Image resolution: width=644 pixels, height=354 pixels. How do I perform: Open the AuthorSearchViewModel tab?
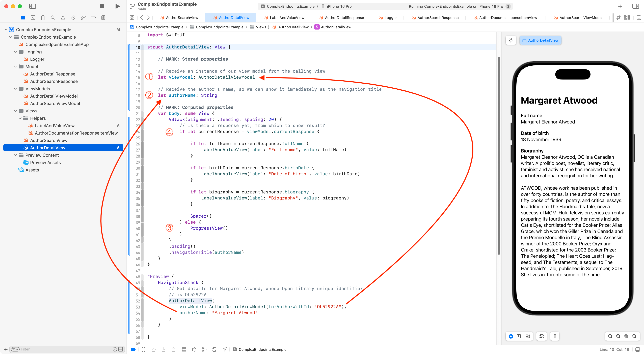click(x=581, y=17)
